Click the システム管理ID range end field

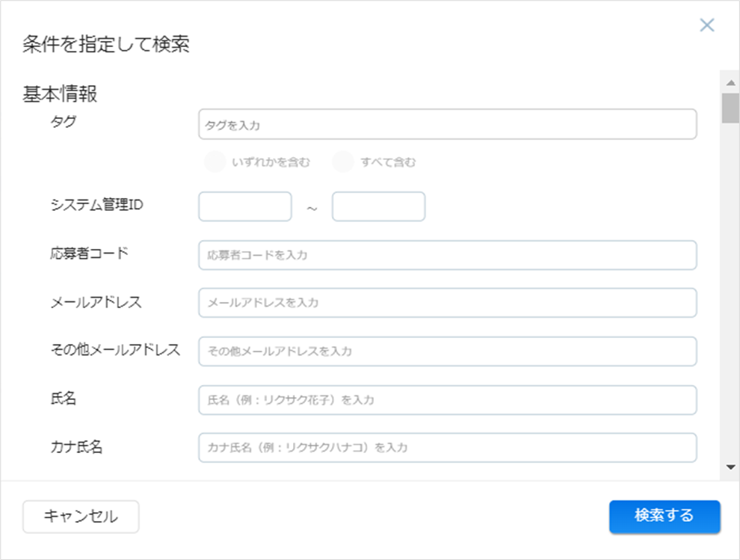pos(378,206)
